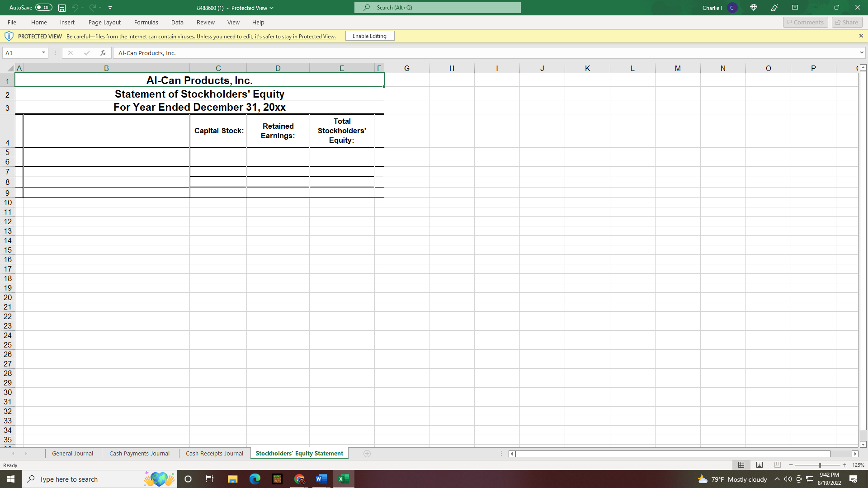Close the Protected View message bar

[861, 36]
